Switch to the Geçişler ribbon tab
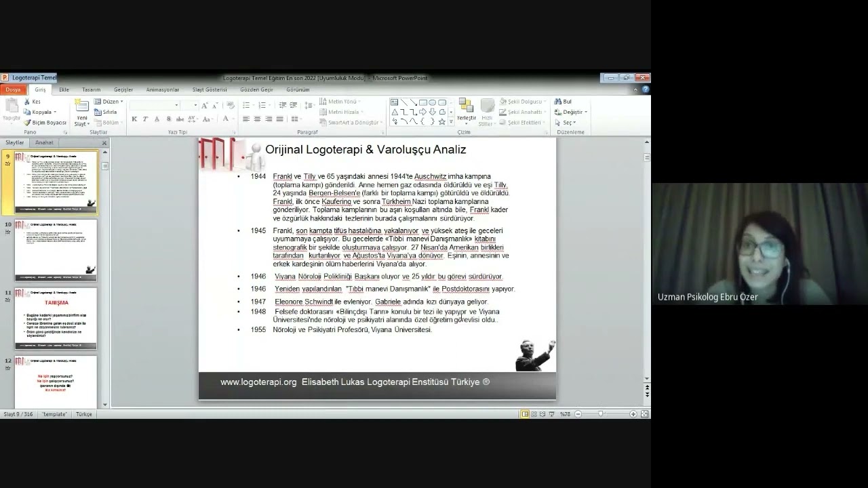The width and height of the screenshot is (868, 488). pos(123,89)
